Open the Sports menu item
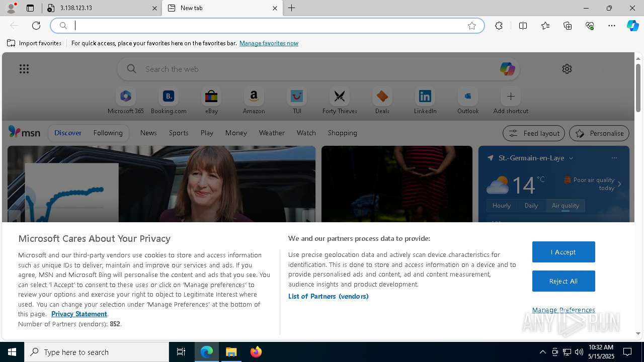Screen dimensions: 644x362 click(179, 133)
